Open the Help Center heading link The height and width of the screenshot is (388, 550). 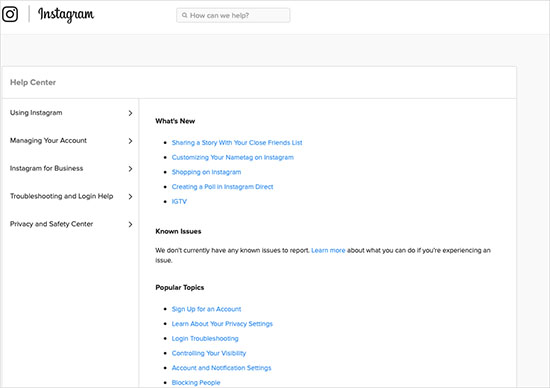tap(33, 82)
